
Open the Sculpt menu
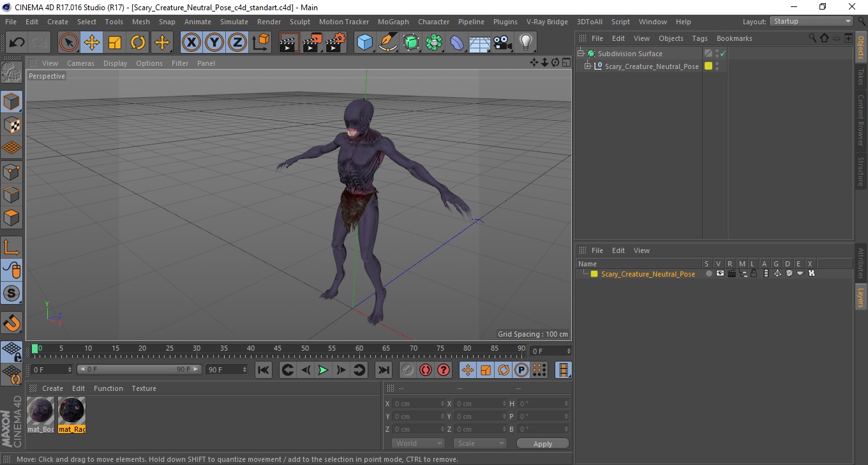[x=300, y=22]
